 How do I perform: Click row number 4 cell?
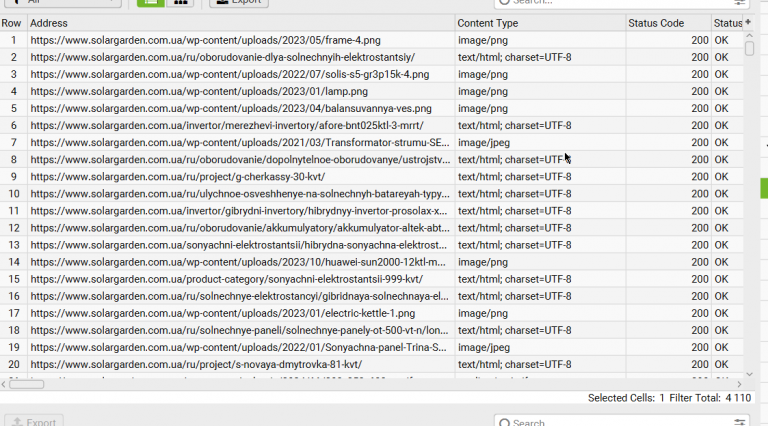14,92
